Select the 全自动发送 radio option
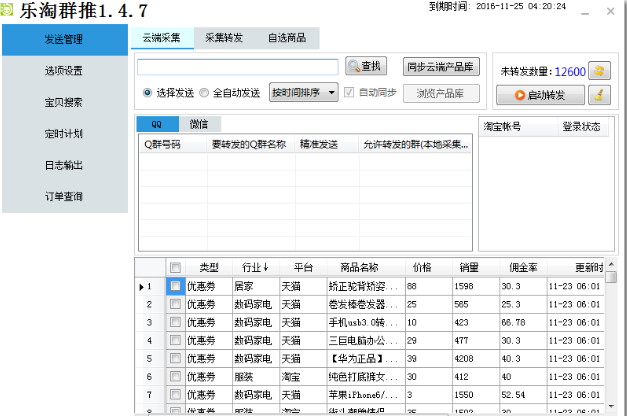Viewport: 627px width, 416px height. [x=205, y=93]
